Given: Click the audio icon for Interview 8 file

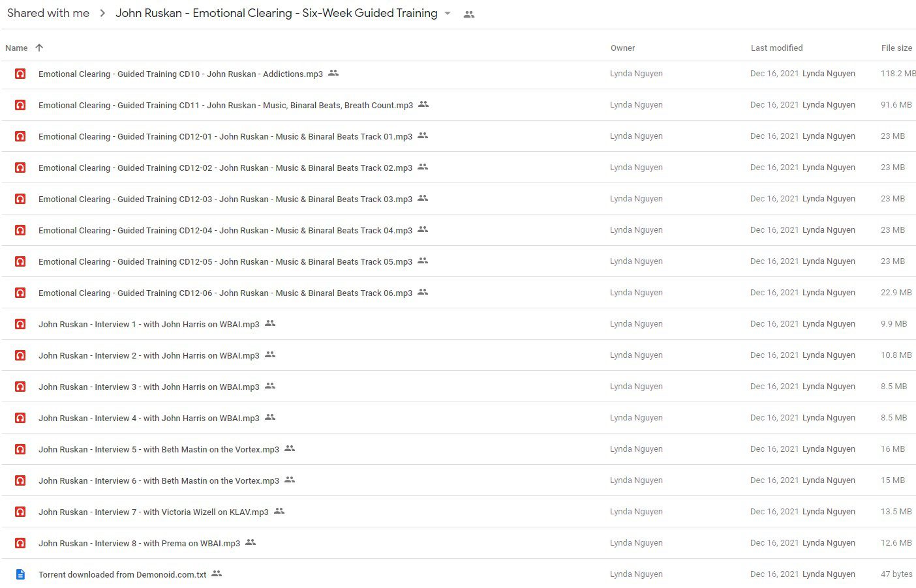Looking at the screenshot, I should [x=20, y=543].
